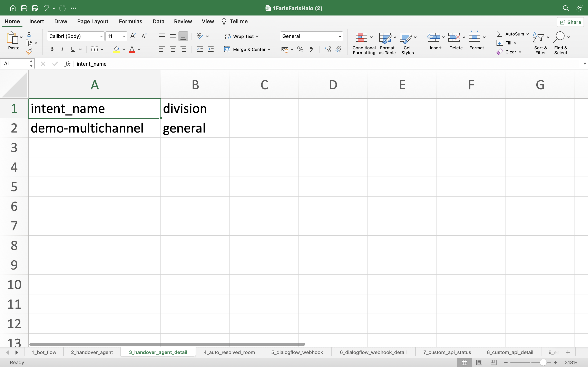The height and width of the screenshot is (367, 588).
Task: Switch to Page Layout view in status bar
Action: coord(479,362)
